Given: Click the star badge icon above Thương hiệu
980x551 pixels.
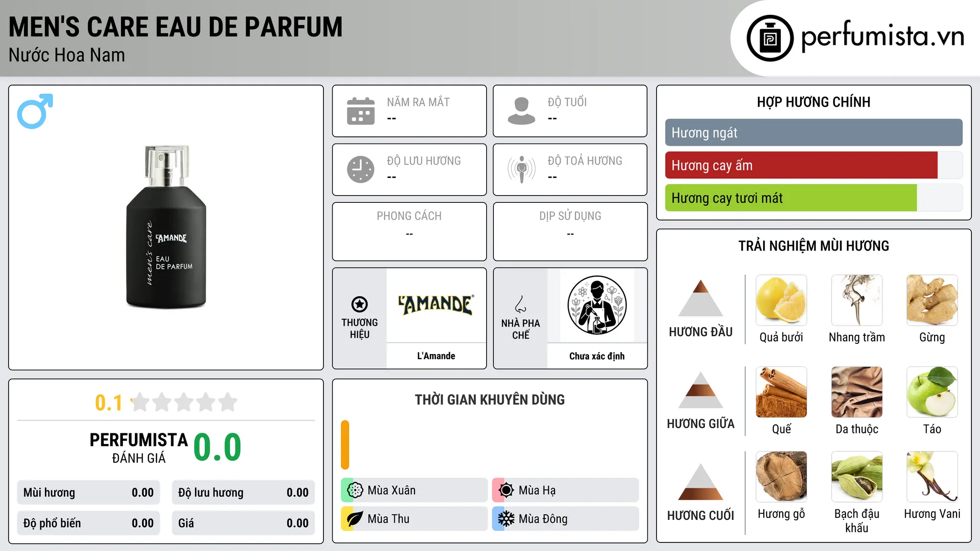Looking at the screenshot, I should [x=359, y=304].
